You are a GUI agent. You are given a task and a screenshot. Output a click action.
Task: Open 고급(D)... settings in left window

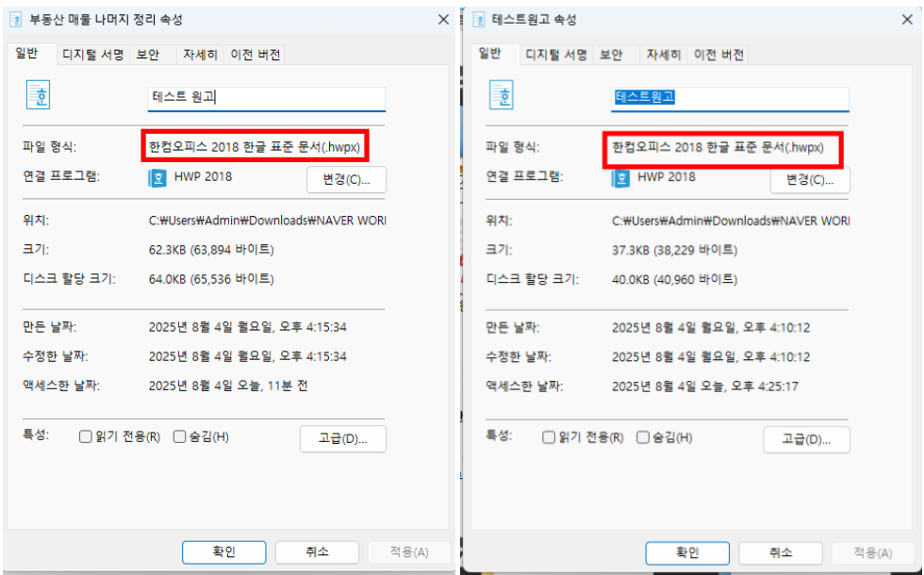(x=343, y=439)
